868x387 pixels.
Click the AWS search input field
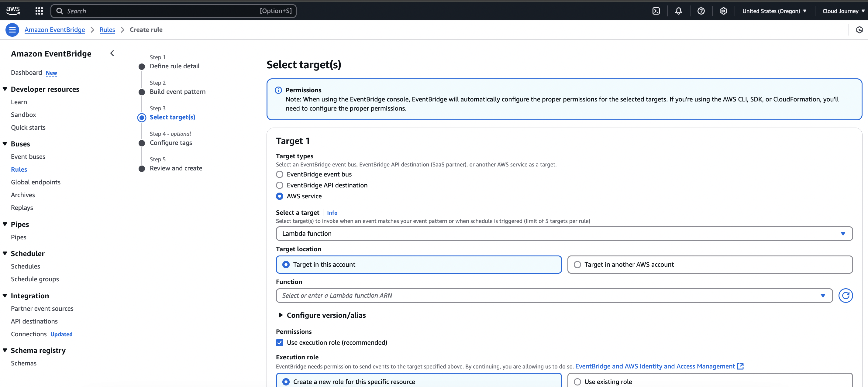pos(174,11)
